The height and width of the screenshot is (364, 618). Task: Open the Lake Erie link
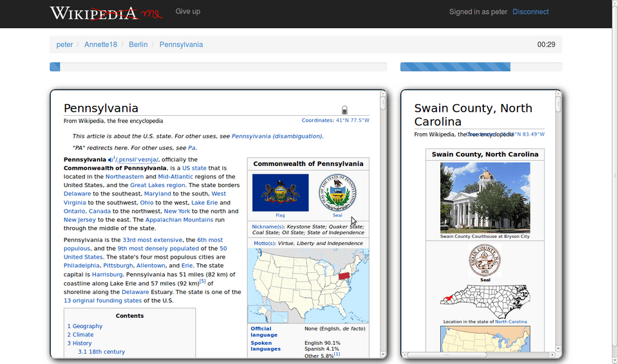coord(205,203)
